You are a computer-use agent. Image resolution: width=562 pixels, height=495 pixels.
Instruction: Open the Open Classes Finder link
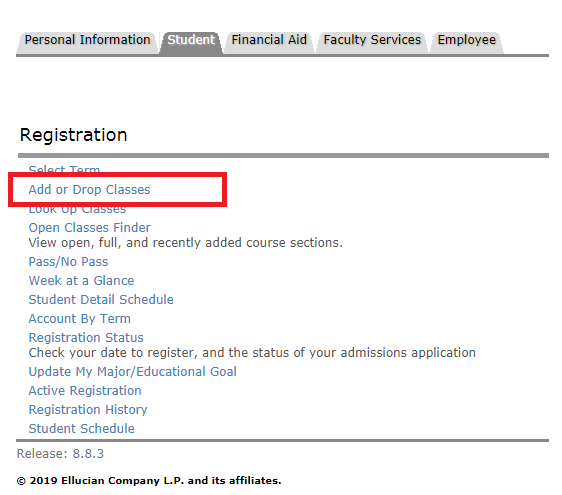click(90, 228)
